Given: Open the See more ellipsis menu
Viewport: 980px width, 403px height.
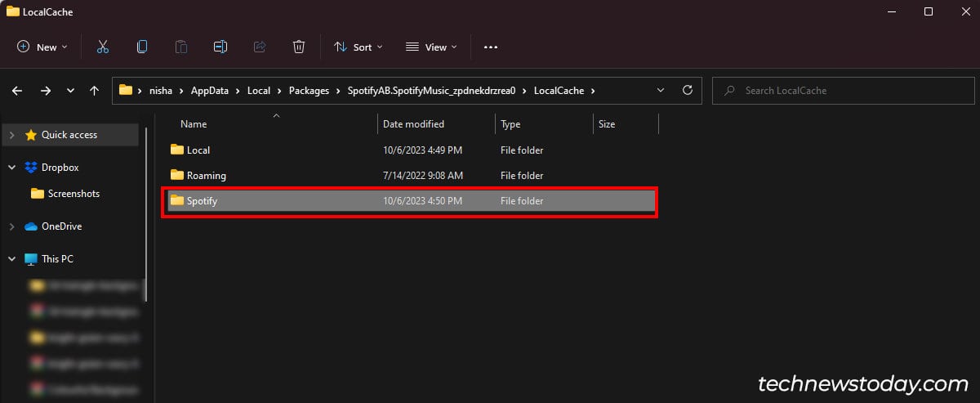Looking at the screenshot, I should tap(491, 47).
